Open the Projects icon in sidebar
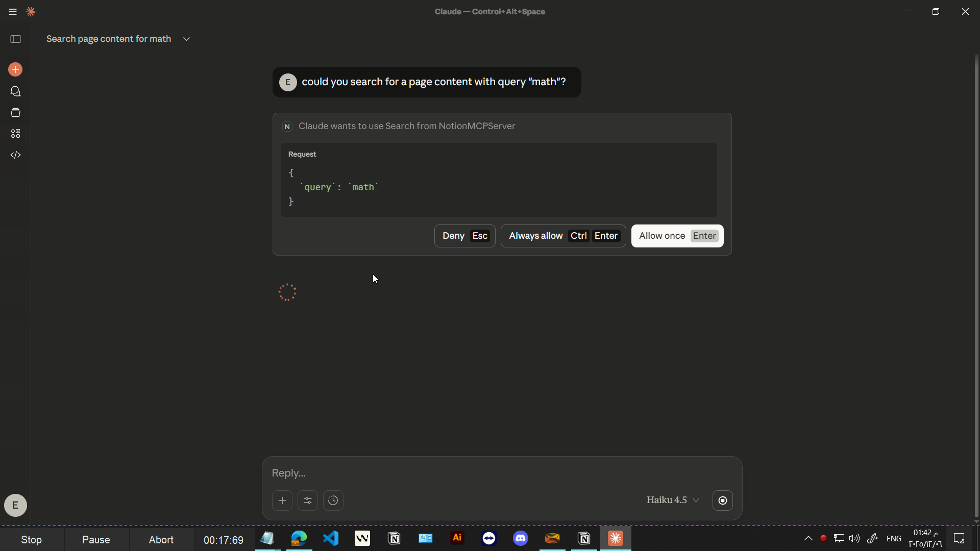Viewport: 980px width, 551px height. click(x=15, y=113)
